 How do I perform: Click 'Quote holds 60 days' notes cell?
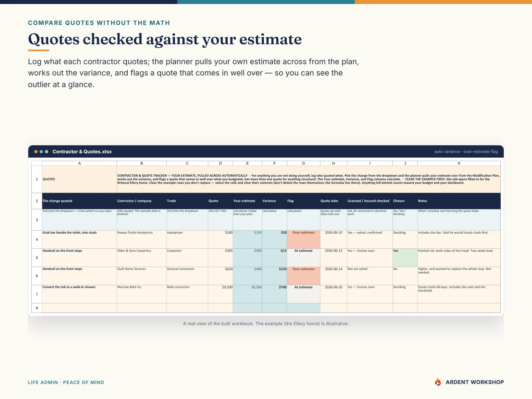click(x=459, y=294)
